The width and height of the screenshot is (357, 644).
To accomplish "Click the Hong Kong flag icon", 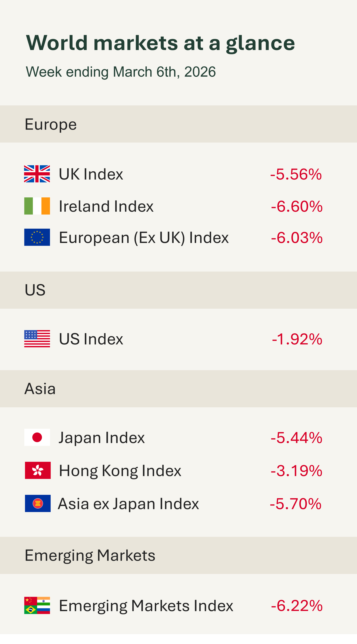I will 38,470.
